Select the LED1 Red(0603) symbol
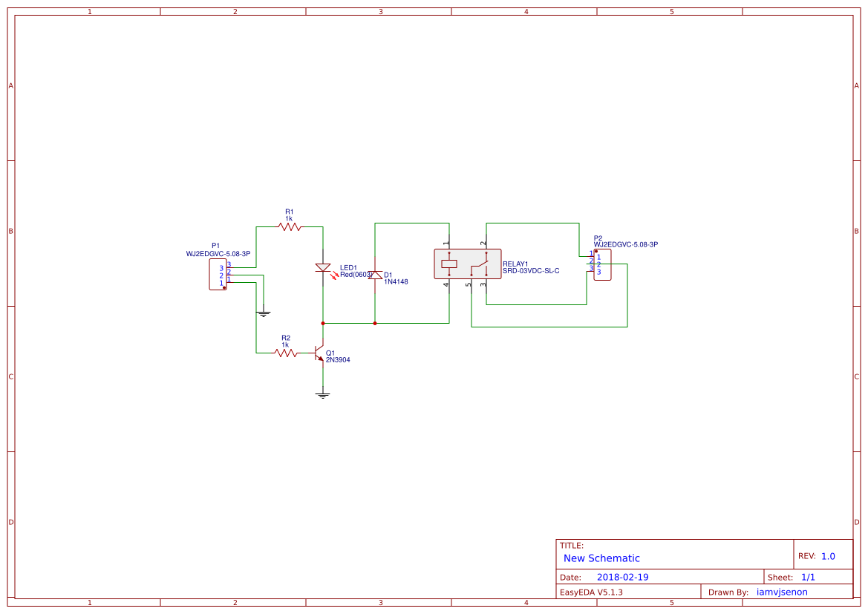 (x=324, y=267)
